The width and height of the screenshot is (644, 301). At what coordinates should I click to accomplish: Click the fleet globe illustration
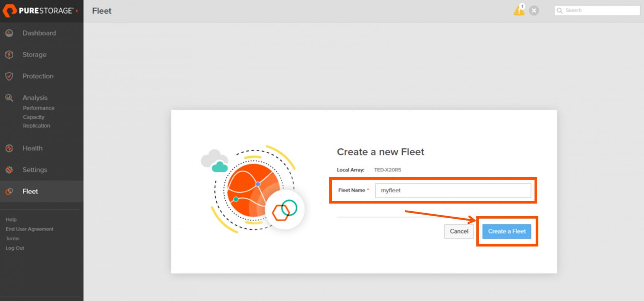[x=253, y=189]
